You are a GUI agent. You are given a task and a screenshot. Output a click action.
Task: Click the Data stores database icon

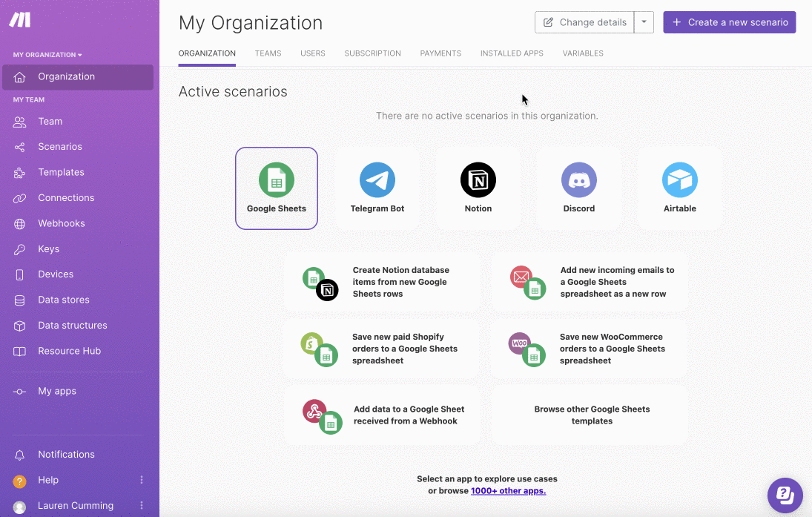coord(20,300)
